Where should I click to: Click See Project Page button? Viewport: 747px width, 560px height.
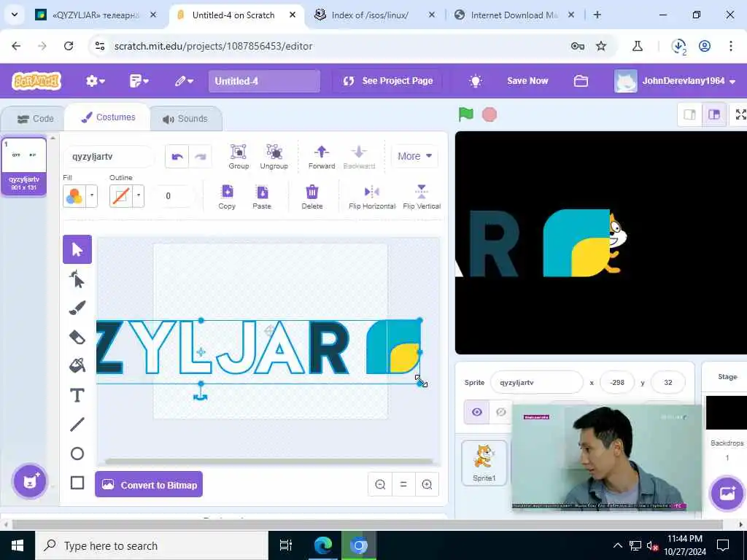tap(388, 81)
